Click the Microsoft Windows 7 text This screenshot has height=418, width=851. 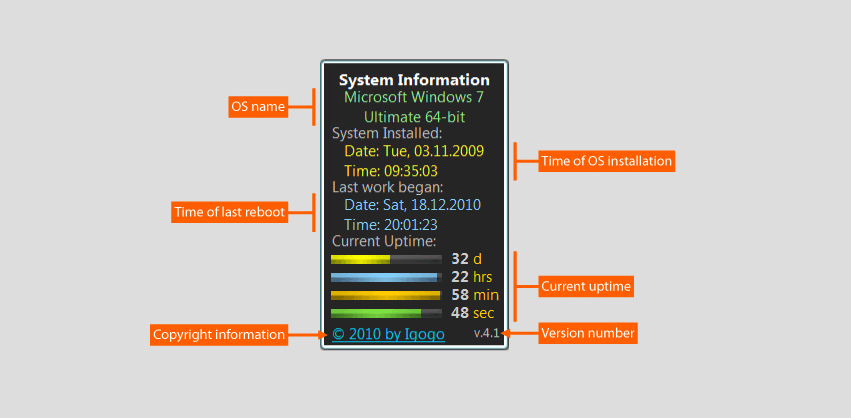[x=414, y=98]
